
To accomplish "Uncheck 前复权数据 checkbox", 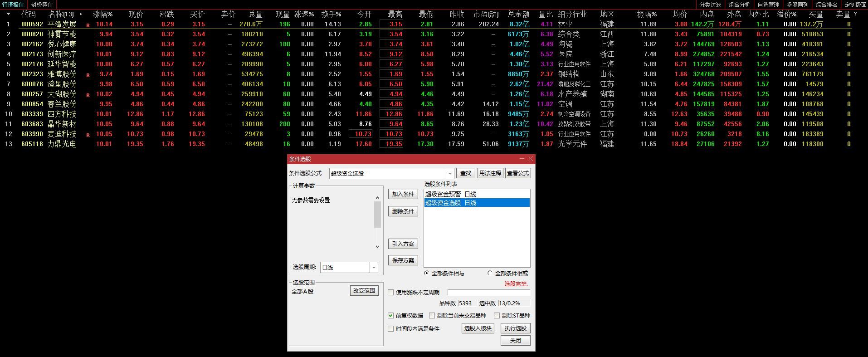I will (x=391, y=315).
